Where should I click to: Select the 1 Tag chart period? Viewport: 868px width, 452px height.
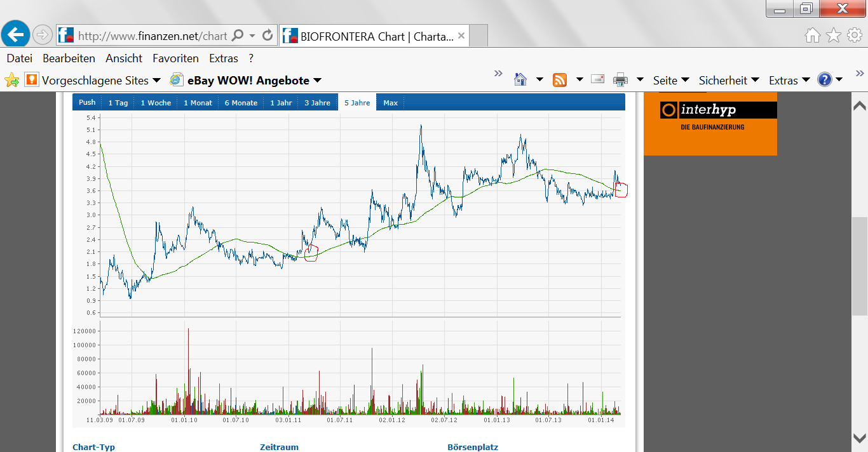[x=118, y=102]
